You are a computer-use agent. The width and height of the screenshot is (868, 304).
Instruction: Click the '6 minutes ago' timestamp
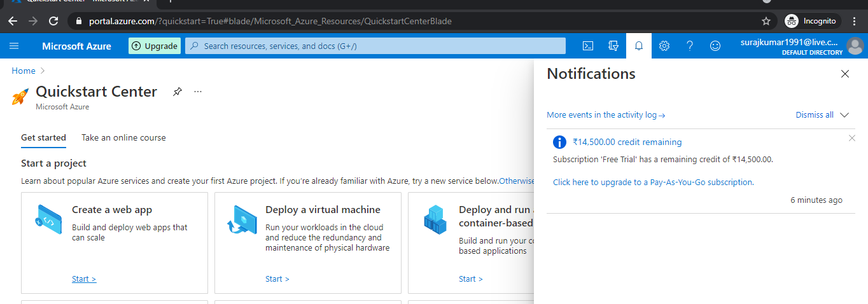pos(816,200)
